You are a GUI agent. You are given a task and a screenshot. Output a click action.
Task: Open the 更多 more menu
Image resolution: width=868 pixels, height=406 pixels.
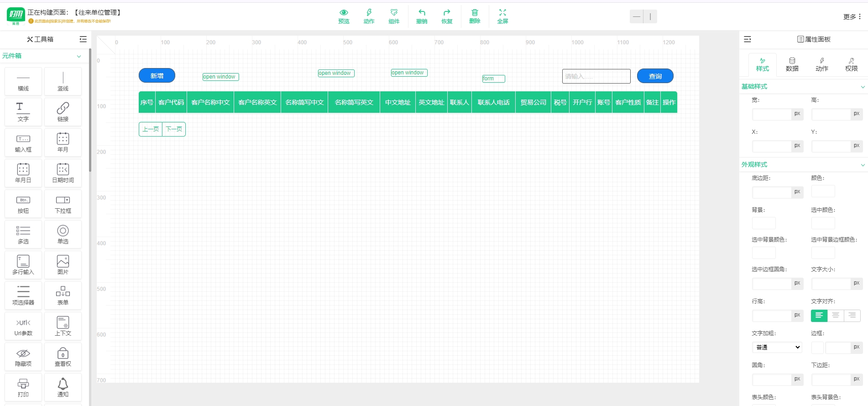(x=852, y=16)
